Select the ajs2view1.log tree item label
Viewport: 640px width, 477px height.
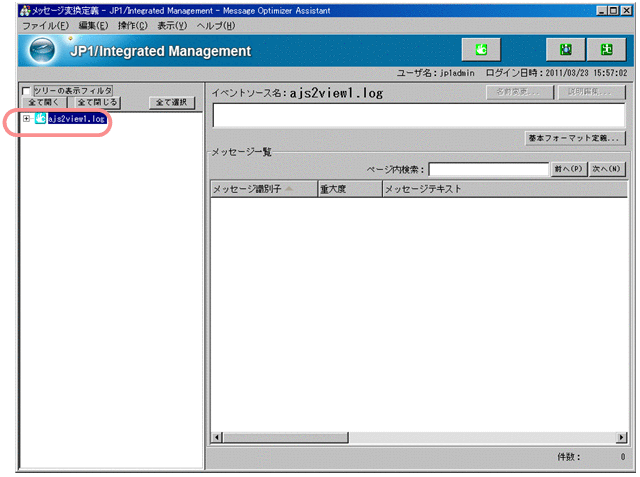pos(77,119)
